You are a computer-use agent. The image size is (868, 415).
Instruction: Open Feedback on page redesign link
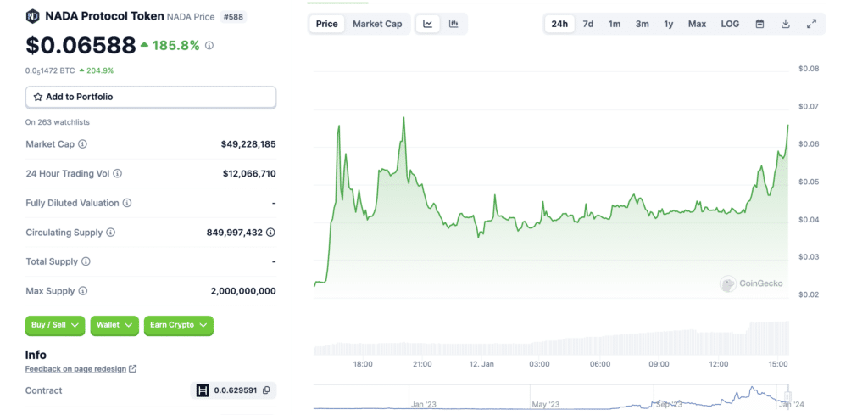pos(75,369)
